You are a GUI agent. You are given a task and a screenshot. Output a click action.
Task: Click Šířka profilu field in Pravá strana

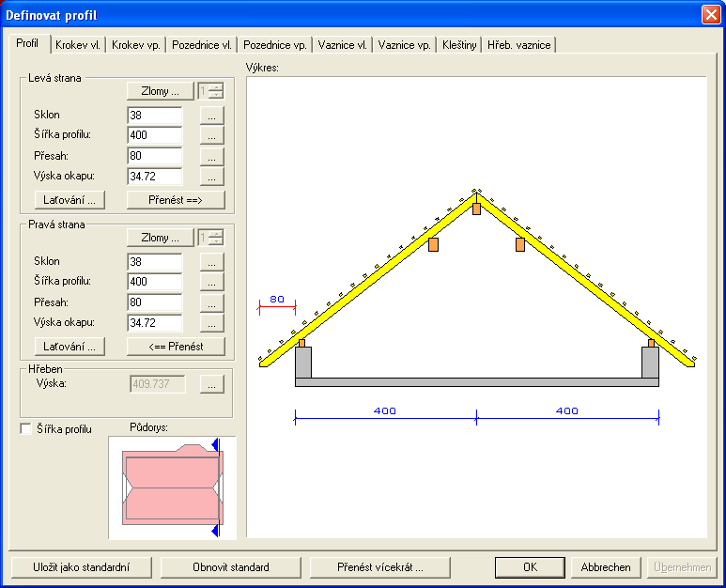click(155, 282)
